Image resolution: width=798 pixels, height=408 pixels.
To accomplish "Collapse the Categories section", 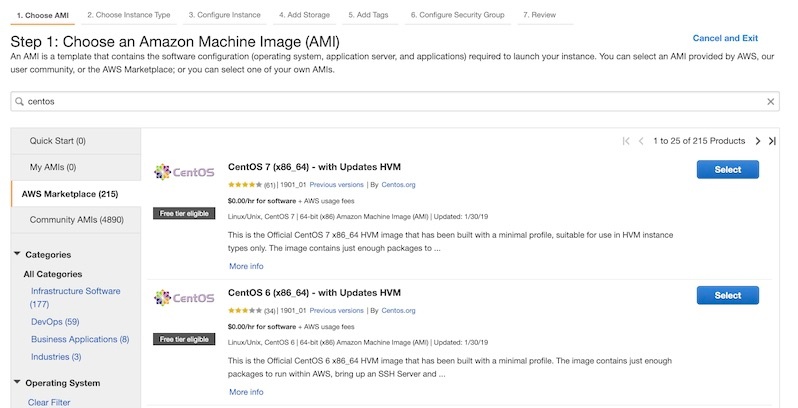I will coord(17,255).
